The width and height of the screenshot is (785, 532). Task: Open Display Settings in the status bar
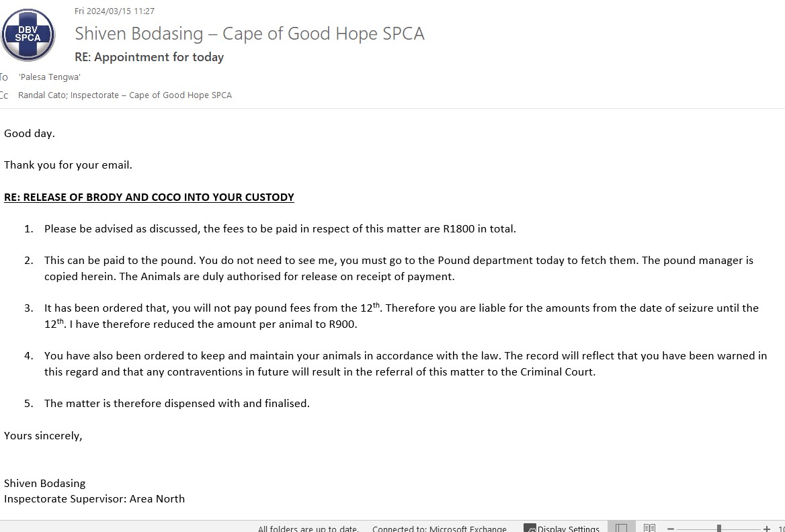click(x=561, y=529)
